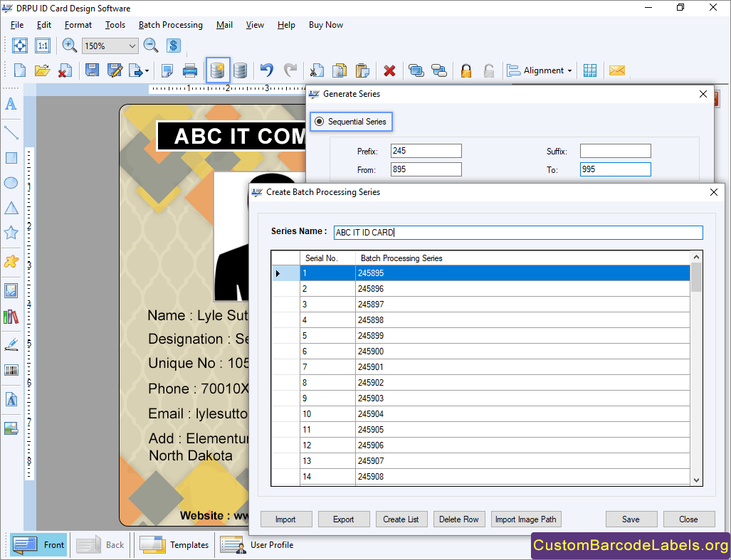
Task: Click the printer icon in the toolbar
Action: click(x=190, y=70)
